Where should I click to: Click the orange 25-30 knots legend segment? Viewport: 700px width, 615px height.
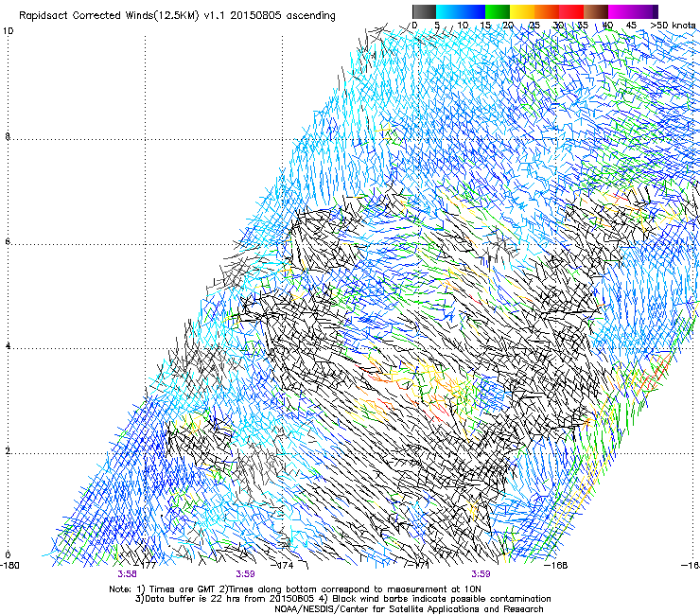click(x=547, y=11)
